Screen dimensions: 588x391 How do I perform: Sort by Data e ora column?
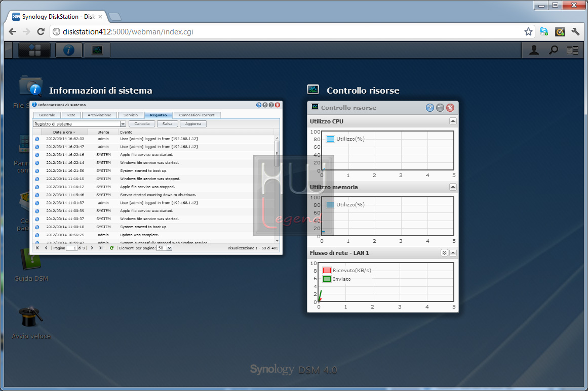pos(64,132)
